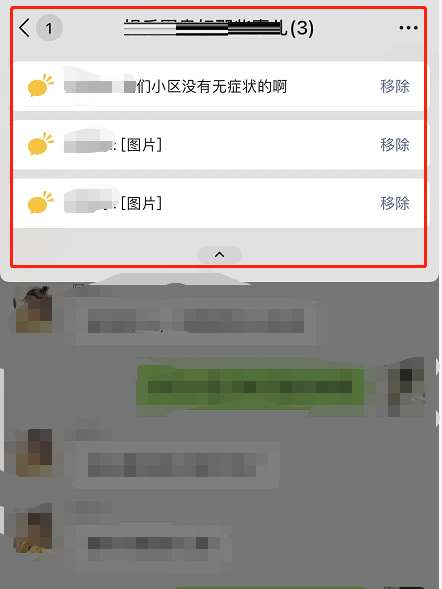Open the avatar of the topmost chat message
The width and height of the screenshot is (442, 589).
click(x=33, y=310)
